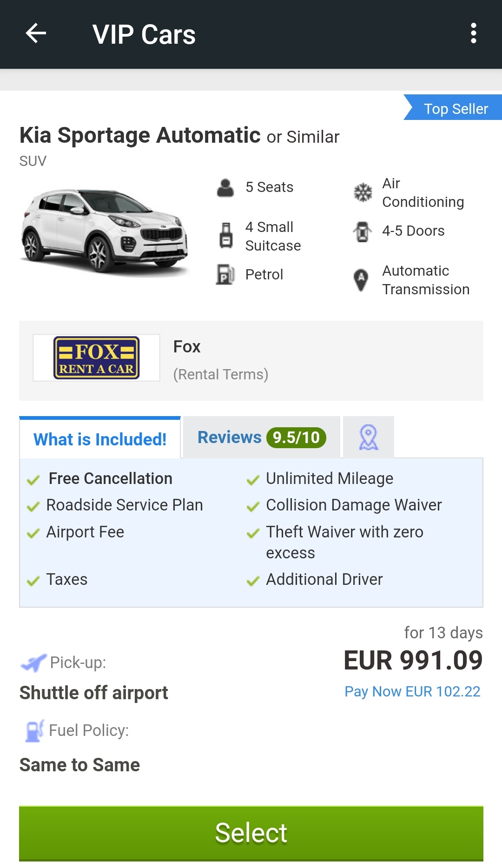
Task: Tap the fuel policy pump icon
Action: [x=34, y=731]
